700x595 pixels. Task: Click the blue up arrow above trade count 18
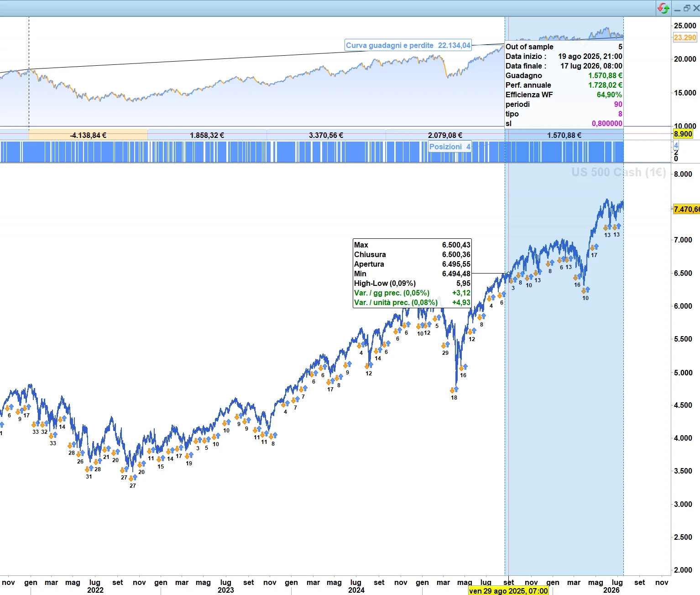[456, 389]
